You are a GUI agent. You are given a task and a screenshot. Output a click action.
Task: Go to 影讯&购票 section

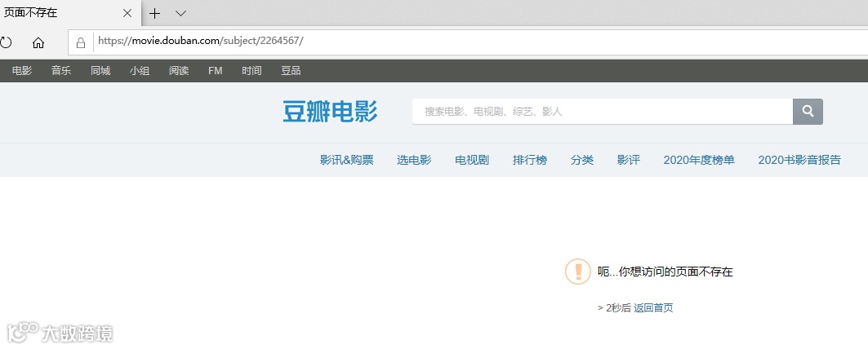347,160
